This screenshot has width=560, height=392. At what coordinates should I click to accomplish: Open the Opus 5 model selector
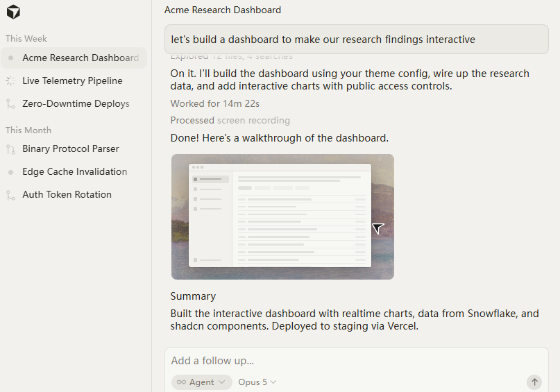coord(257,382)
